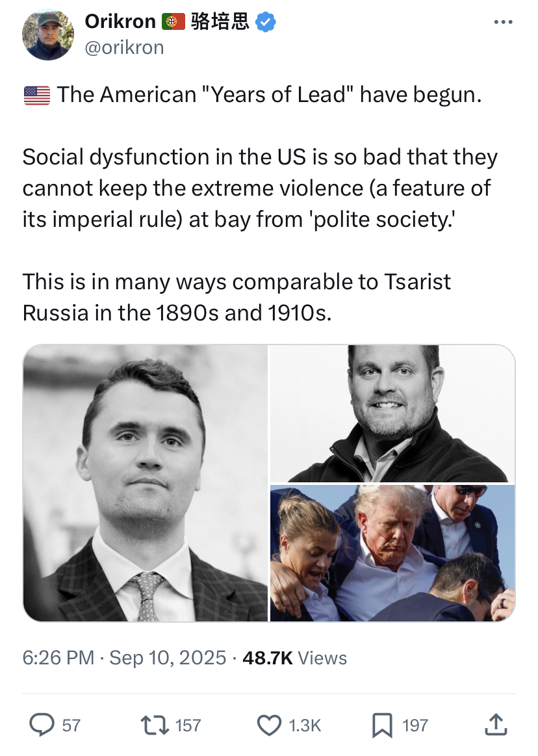Open the top-right bearded man photo
Image resolution: width=538 pixels, height=756 pixels.
point(392,413)
